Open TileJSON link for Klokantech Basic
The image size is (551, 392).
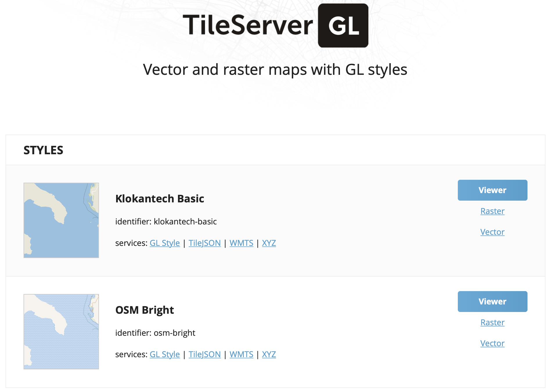[x=205, y=243]
